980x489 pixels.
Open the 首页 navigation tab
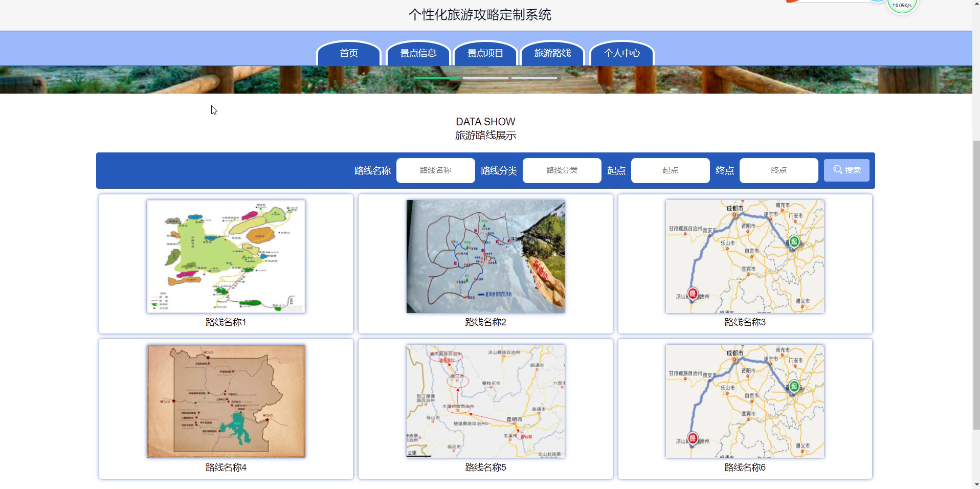coord(349,53)
